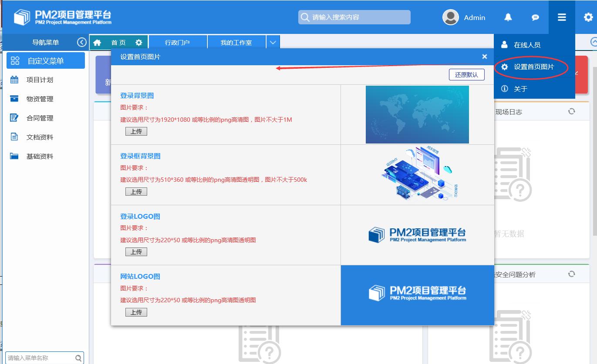597x364 pixels.
Task: Open 物资管理 in navigation menu
Action: point(40,99)
